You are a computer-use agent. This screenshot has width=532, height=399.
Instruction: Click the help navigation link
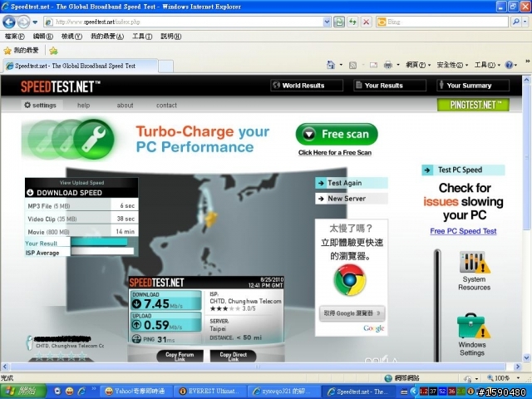[83, 106]
